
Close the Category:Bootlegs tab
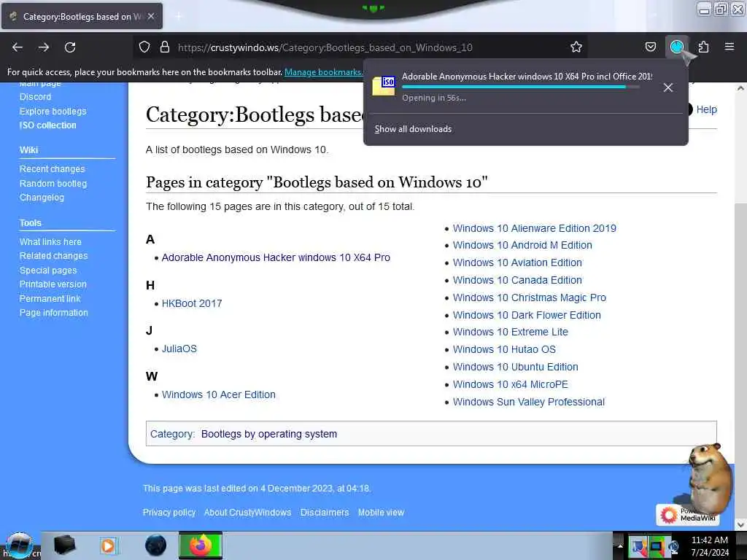point(151,16)
